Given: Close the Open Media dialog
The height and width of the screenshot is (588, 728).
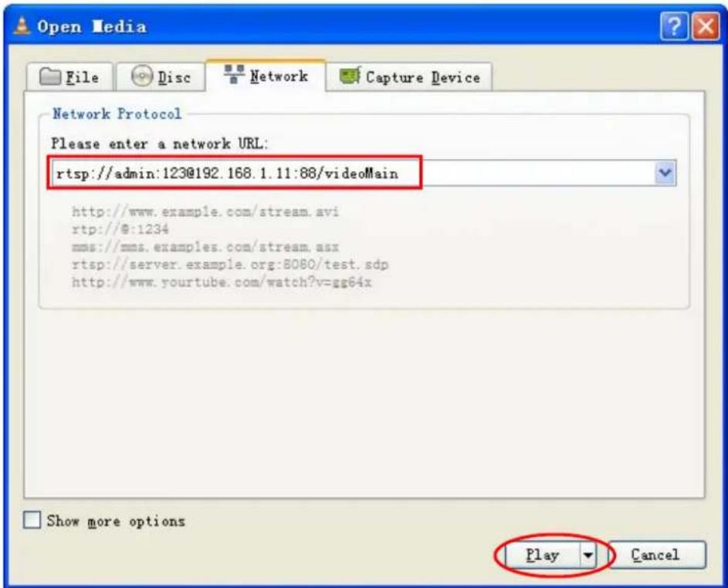Looking at the screenshot, I should pos(706,26).
